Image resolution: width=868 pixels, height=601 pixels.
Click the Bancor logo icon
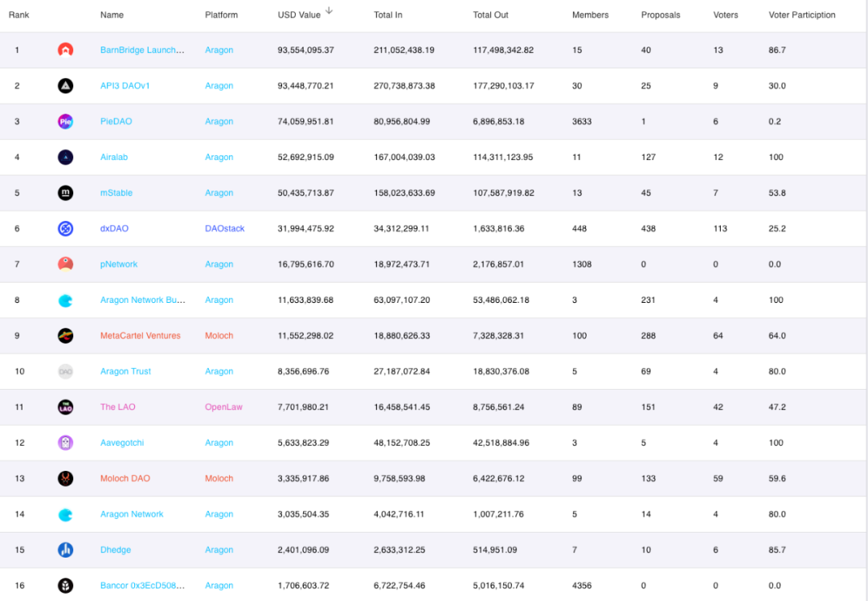tap(65, 586)
